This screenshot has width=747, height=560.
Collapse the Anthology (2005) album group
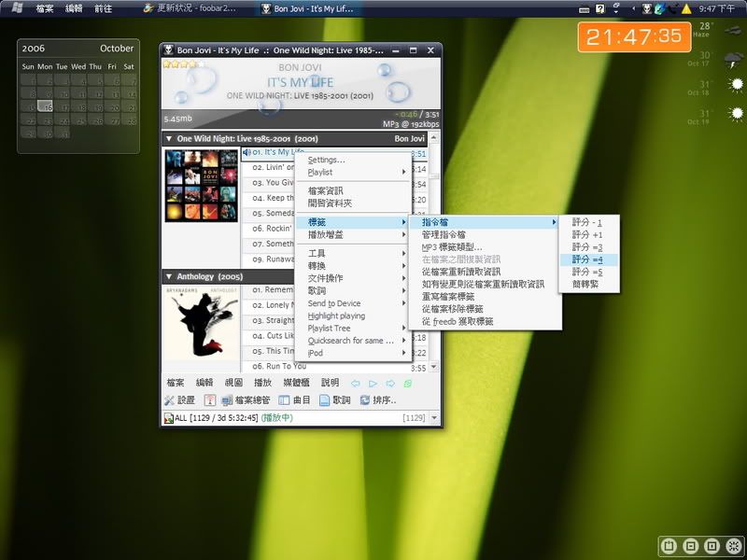169,276
